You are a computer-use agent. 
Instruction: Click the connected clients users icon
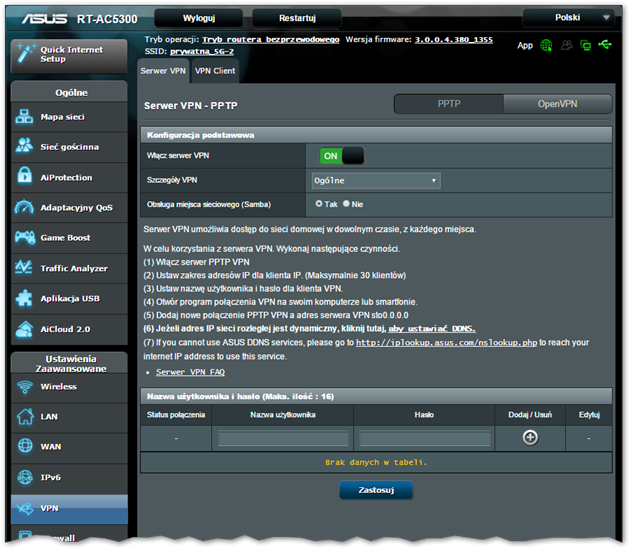point(567,45)
